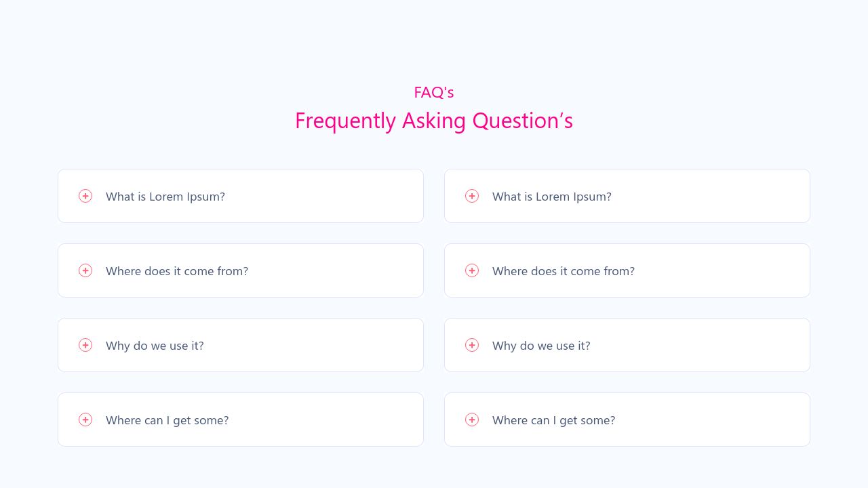Click plus icon of right 'Where does it come from?'

(x=472, y=270)
